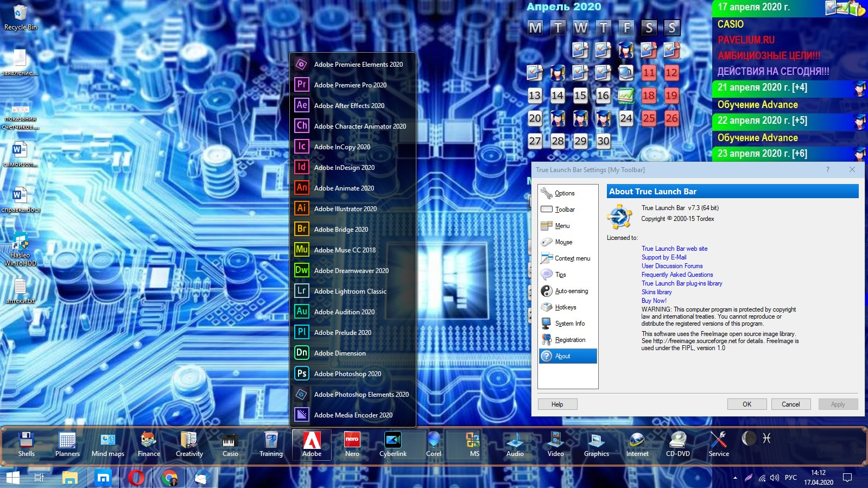Launch Adobe Lightroom Classic
The height and width of the screenshot is (488, 868).
[x=353, y=291]
